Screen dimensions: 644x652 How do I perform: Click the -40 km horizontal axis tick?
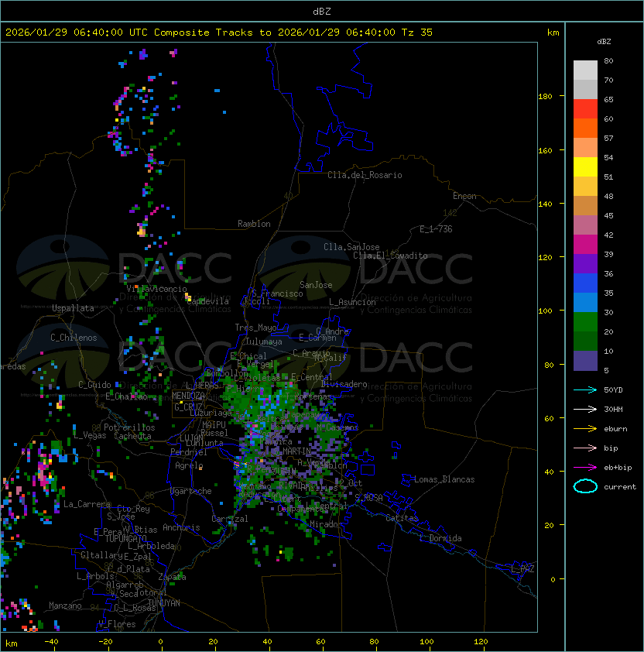[x=51, y=642]
